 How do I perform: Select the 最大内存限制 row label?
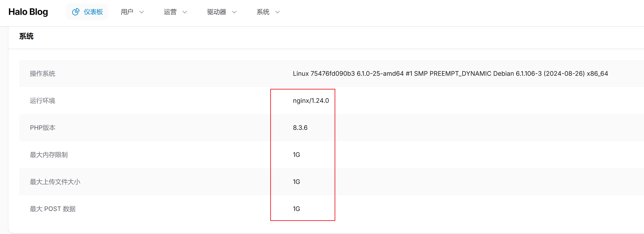[49, 155]
